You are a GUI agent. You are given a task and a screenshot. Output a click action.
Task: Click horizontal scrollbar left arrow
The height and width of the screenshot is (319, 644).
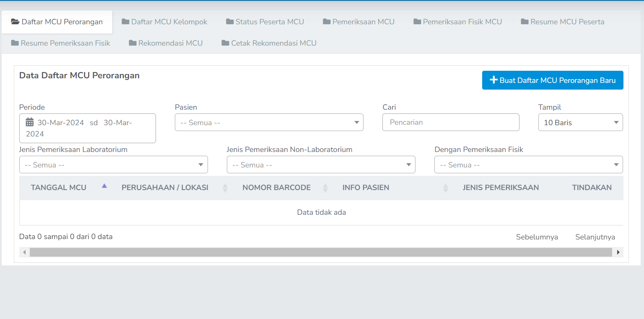(24, 252)
